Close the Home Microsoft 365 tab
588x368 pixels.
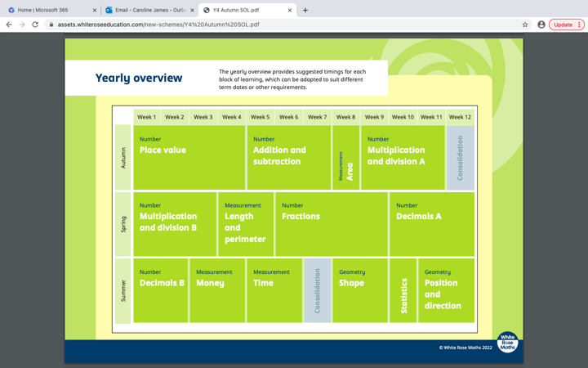(95, 11)
